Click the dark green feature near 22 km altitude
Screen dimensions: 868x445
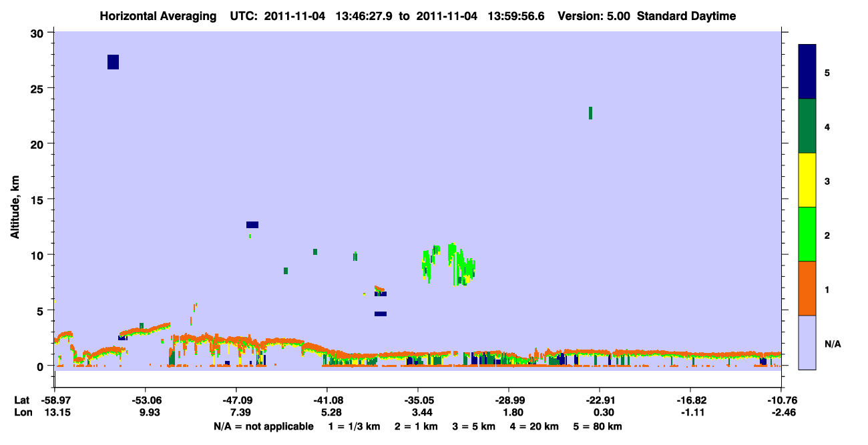[x=590, y=113]
